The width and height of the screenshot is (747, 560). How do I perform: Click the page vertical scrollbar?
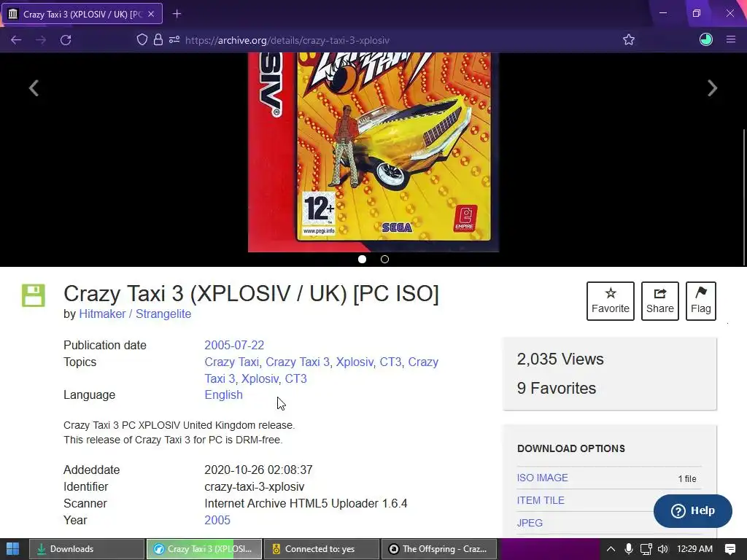[x=743, y=198]
